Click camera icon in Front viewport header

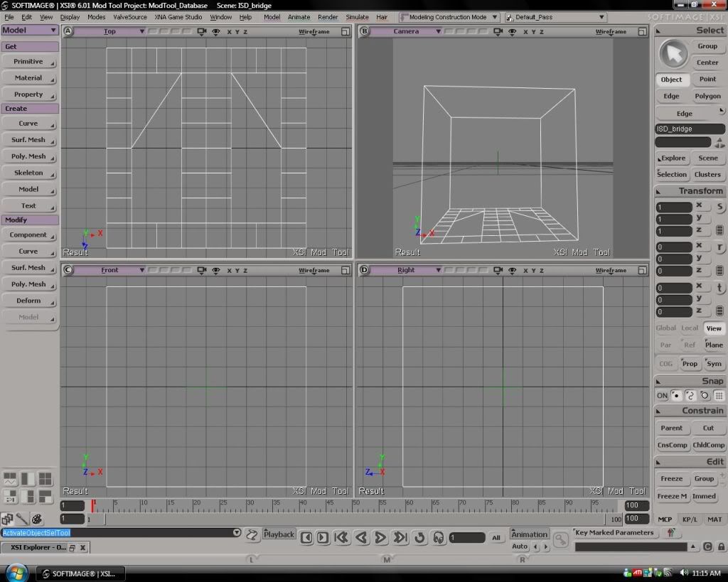click(x=201, y=270)
